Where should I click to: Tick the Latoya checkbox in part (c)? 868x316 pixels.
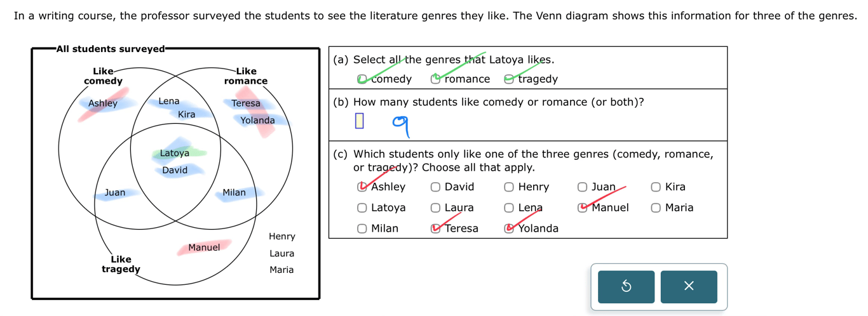pos(362,208)
